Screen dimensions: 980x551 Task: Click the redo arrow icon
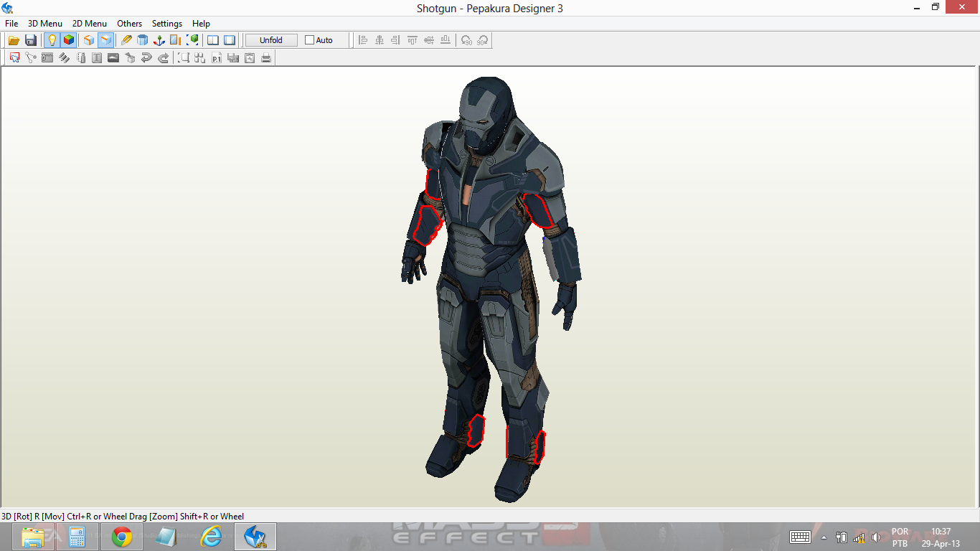163,57
